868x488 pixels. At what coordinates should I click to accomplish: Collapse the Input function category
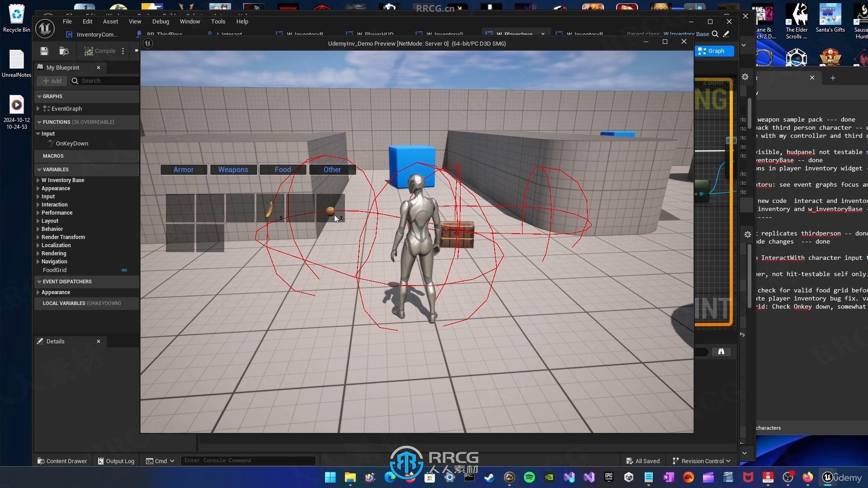point(38,134)
